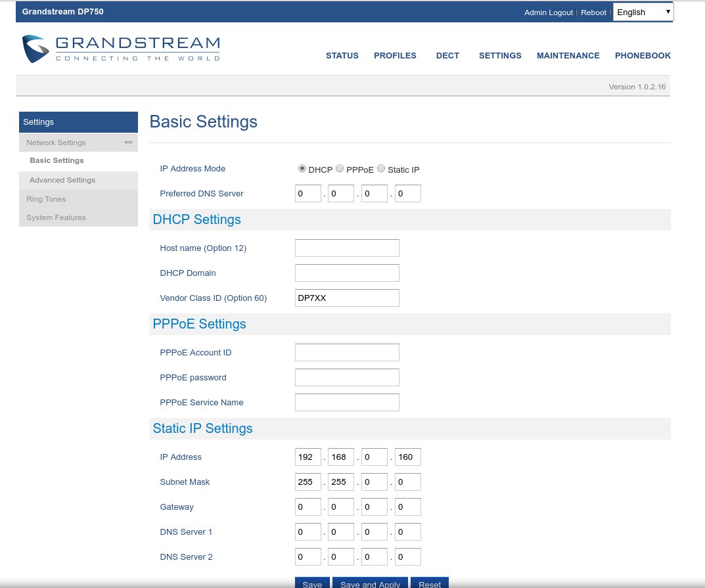Open the STATUS menu

[x=342, y=56]
